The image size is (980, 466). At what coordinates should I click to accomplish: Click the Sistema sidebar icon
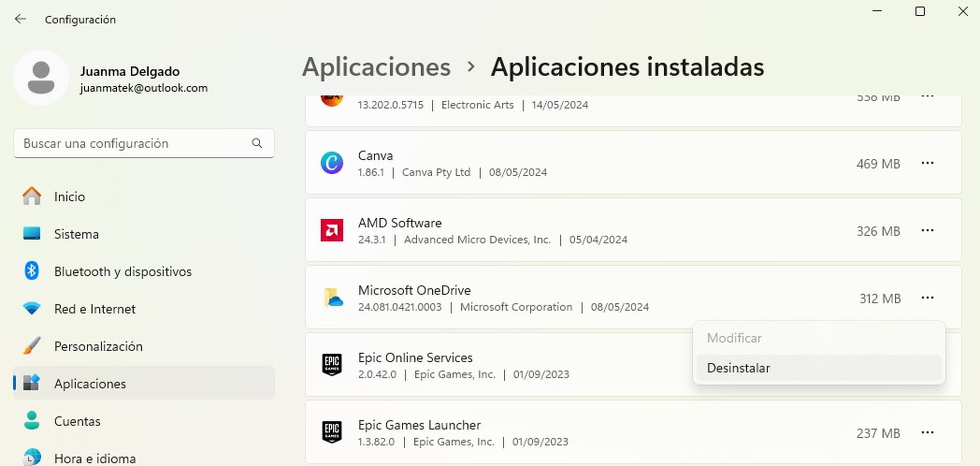[x=32, y=234]
